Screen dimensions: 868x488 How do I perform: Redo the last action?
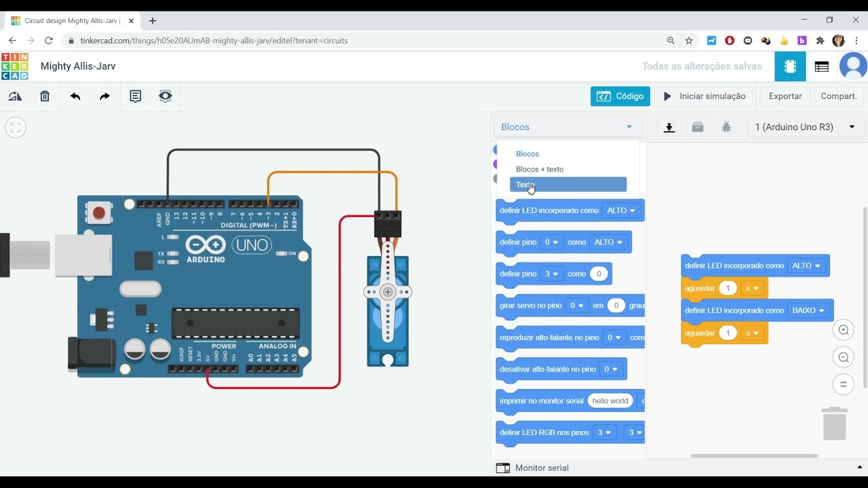104,96
